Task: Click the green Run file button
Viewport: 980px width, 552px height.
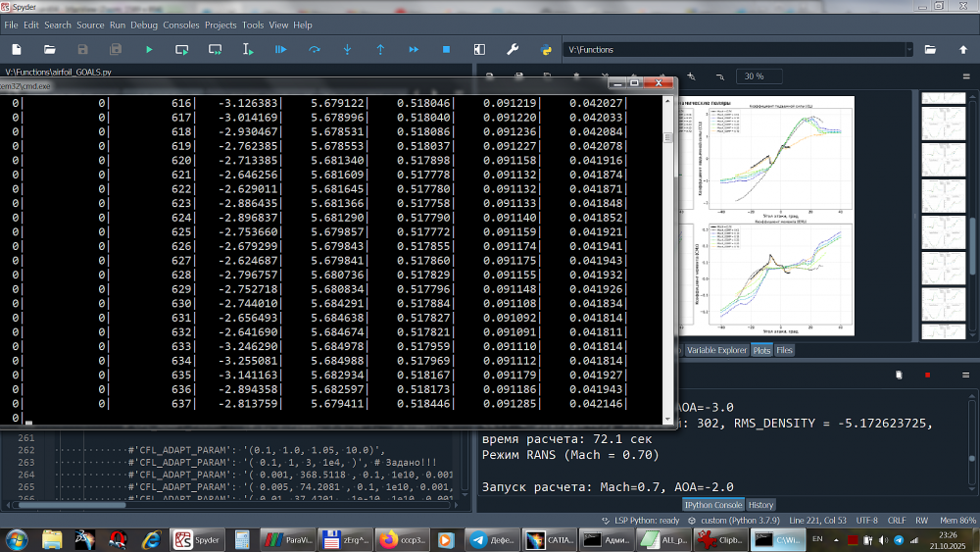Action: (149, 49)
